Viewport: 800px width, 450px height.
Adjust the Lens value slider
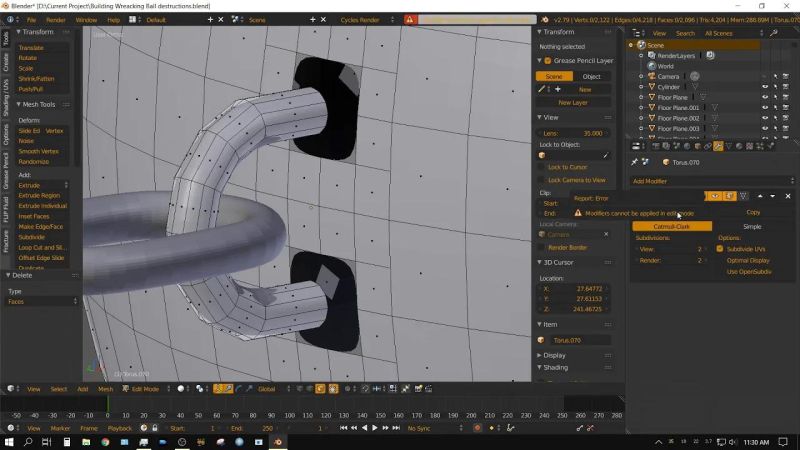click(573, 133)
